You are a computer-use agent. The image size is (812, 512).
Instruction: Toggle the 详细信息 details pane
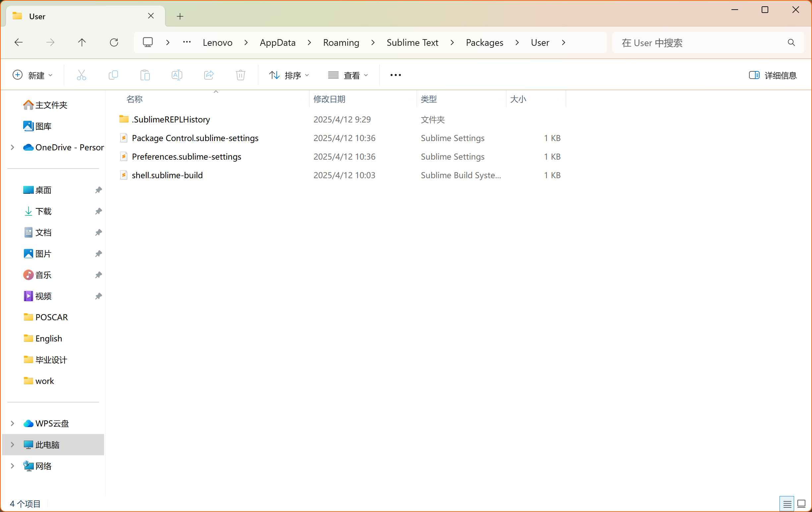click(x=773, y=75)
